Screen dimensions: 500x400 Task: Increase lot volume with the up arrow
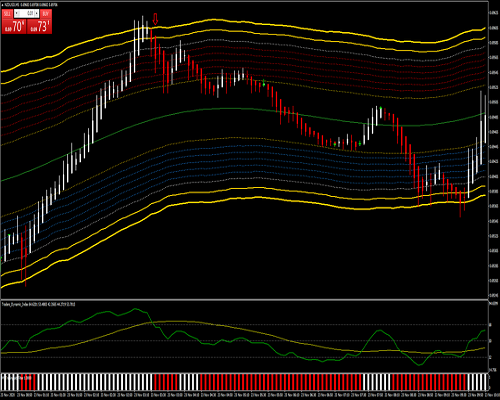click(36, 14)
